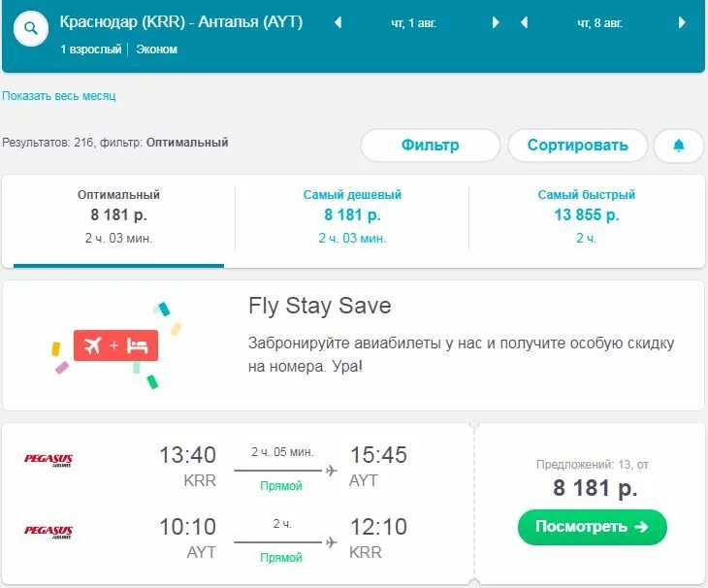This screenshot has width=708, height=588.
Task: Go to next return date arrow
Action: (x=682, y=22)
